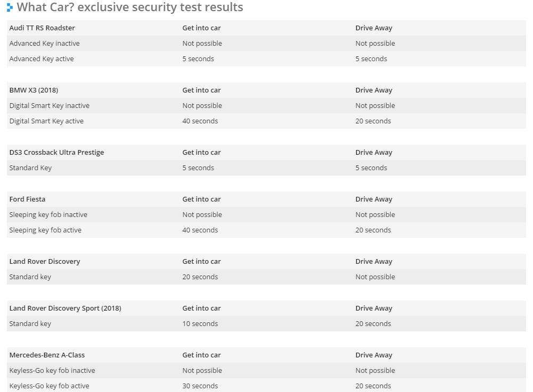
Task: Click the 'Advanced Key inactive' row label
Action: (45, 44)
